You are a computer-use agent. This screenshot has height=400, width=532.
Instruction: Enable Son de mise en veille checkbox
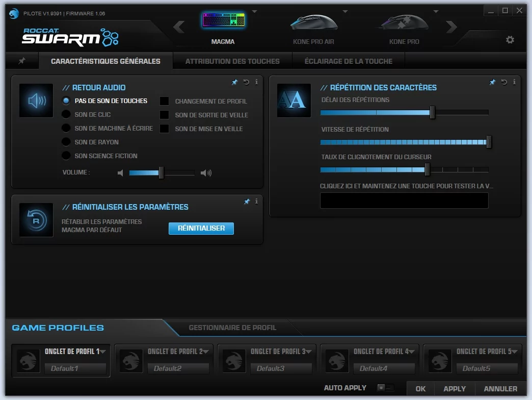click(x=164, y=129)
